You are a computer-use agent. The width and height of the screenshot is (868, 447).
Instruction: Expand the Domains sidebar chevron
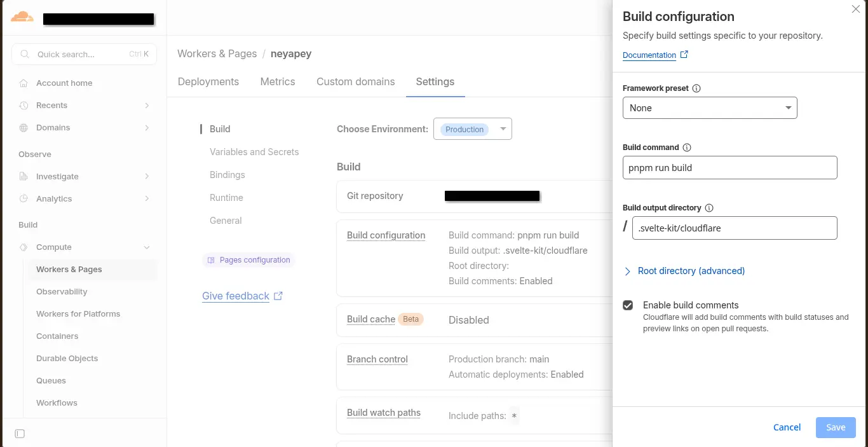tap(147, 128)
